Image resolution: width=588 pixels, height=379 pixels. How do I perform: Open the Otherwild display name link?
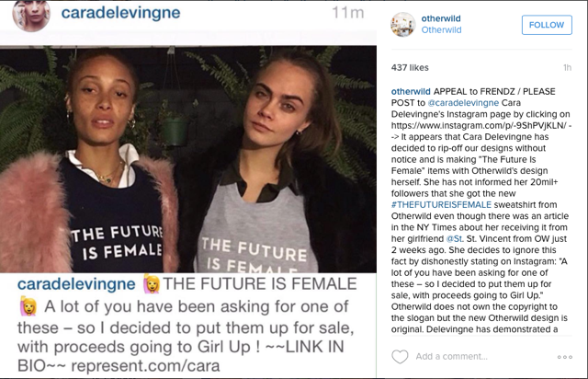click(x=441, y=30)
